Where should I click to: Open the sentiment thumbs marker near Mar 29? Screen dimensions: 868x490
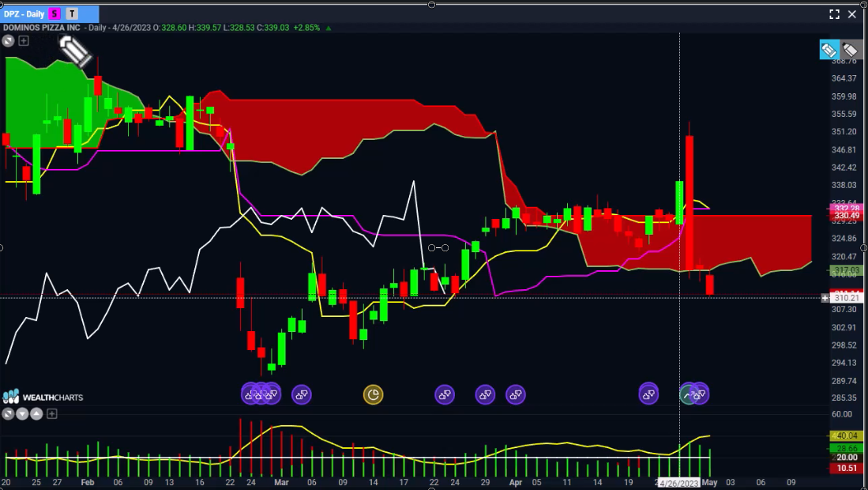click(x=485, y=394)
